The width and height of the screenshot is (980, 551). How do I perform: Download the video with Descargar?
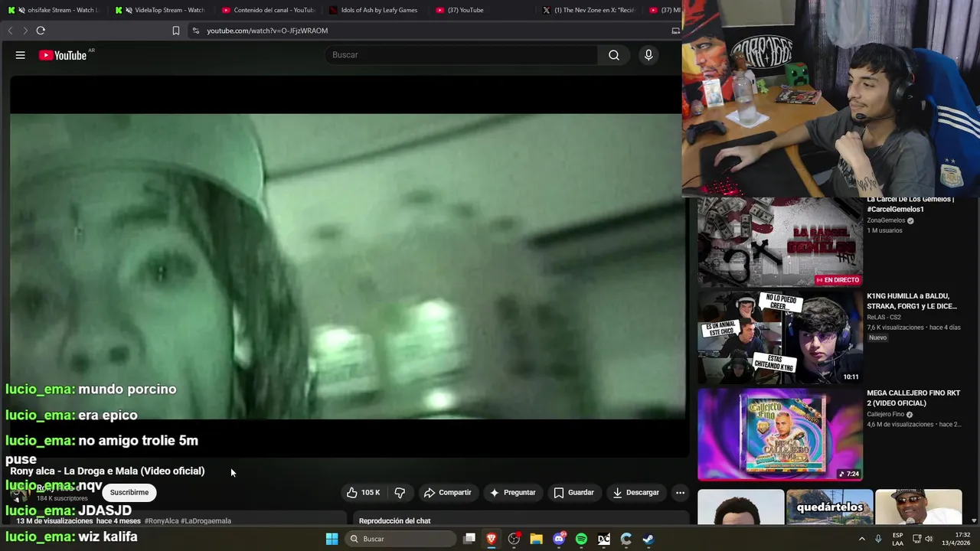click(x=635, y=493)
